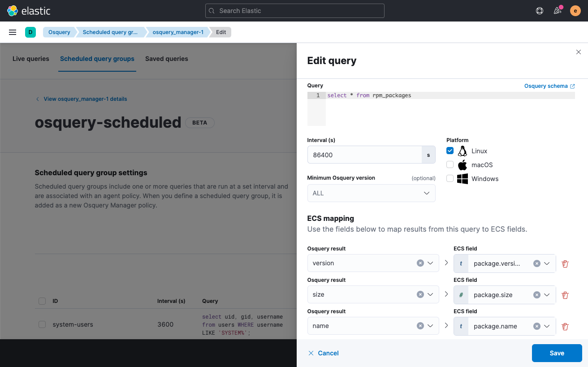Click into the Search Elastic box
The image size is (588, 367).
point(295,11)
